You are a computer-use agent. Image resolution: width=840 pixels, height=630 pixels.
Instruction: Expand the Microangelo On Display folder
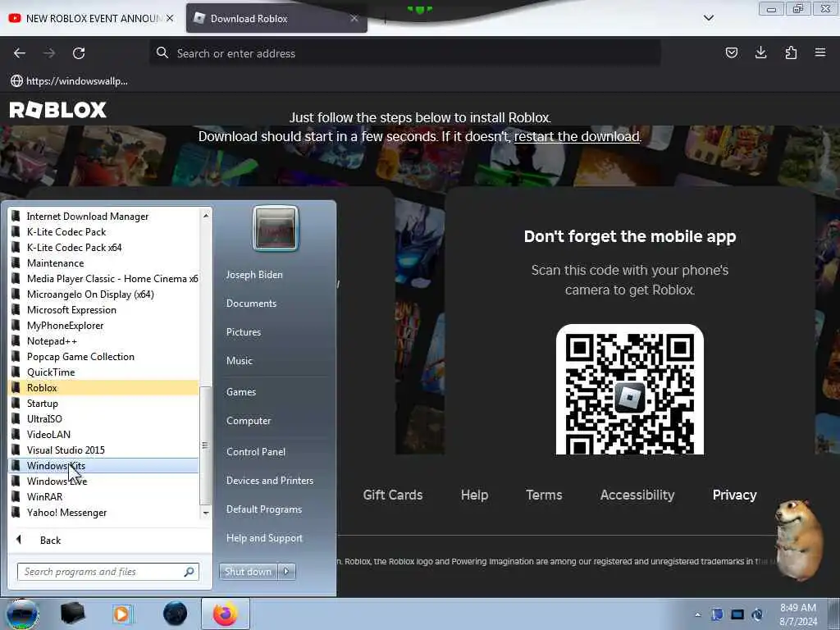(103, 294)
